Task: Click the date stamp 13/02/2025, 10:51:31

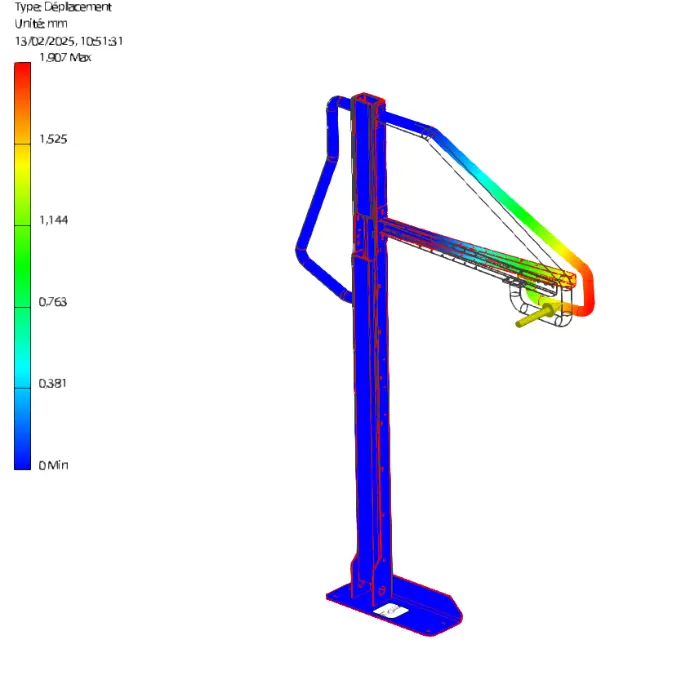Action: coord(69,41)
